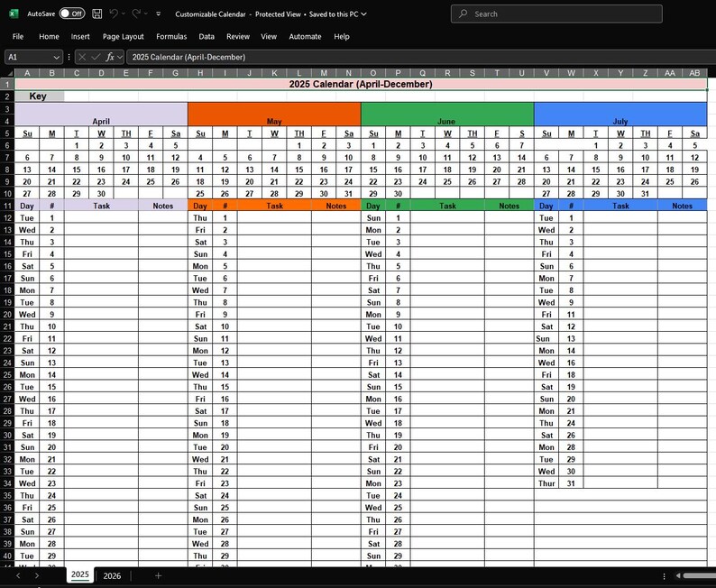Expand the Undo history dropdown arrow
The height and width of the screenshot is (588, 716).
(x=124, y=14)
